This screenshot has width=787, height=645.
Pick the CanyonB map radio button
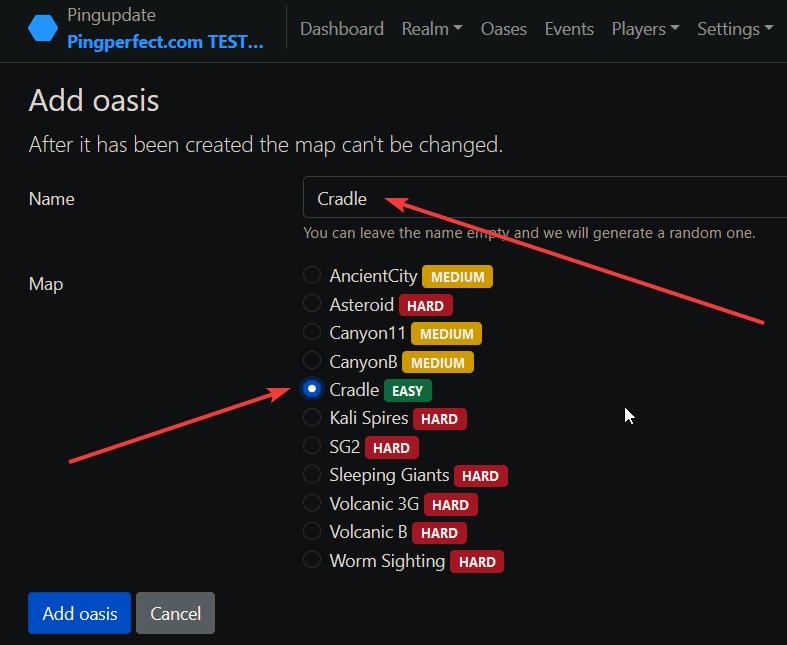(x=312, y=361)
